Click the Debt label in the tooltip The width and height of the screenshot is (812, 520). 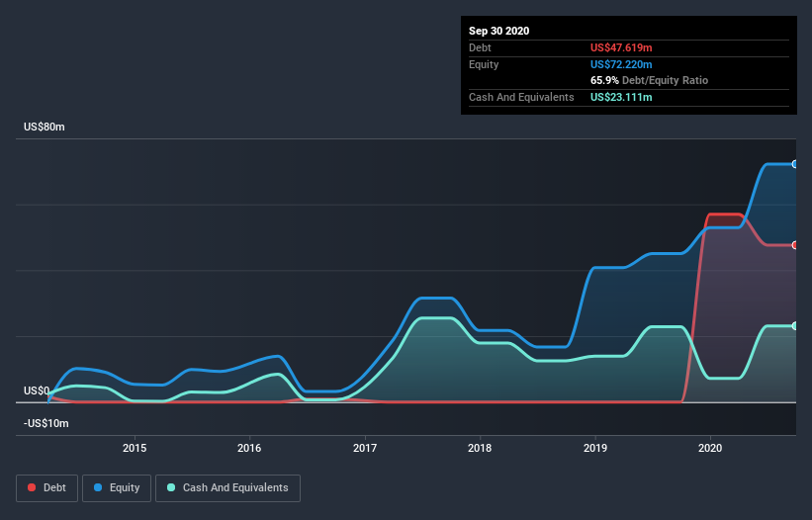point(480,47)
